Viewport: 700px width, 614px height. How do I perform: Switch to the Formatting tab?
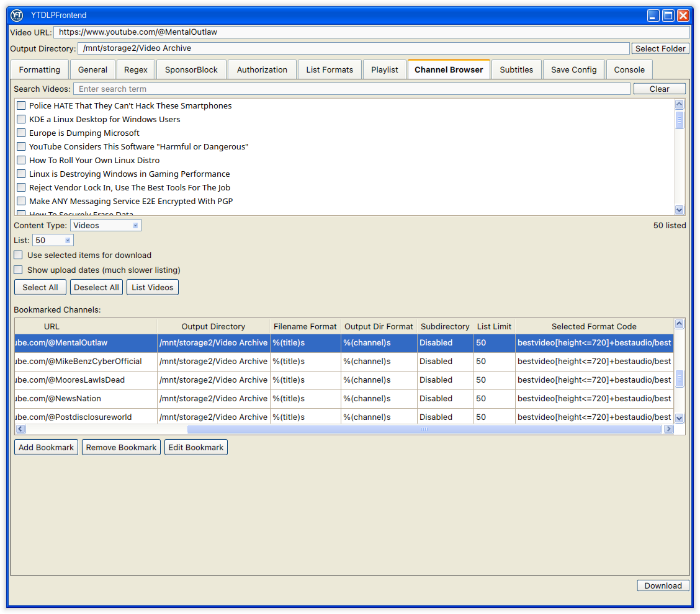point(40,69)
